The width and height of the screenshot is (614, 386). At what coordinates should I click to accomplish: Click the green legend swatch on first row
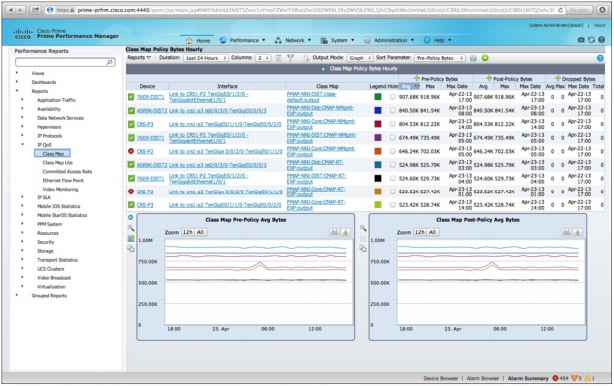(x=378, y=97)
